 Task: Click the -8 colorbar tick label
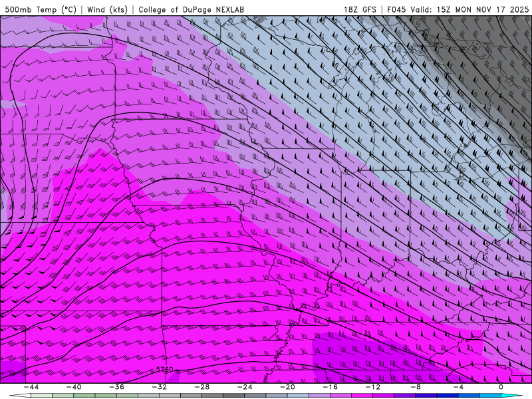click(416, 387)
